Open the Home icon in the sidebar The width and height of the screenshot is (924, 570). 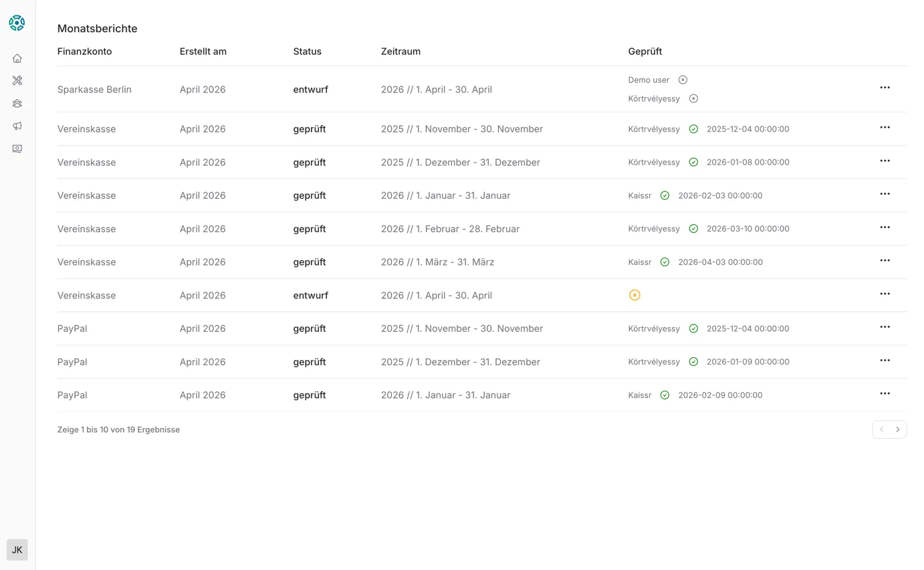[17, 58]
